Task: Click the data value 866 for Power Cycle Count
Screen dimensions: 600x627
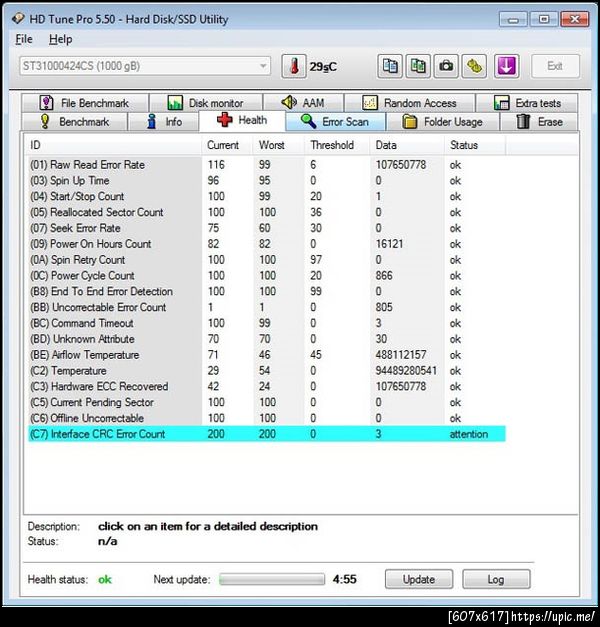Action: pyautogui.click(x=384, y=276)
